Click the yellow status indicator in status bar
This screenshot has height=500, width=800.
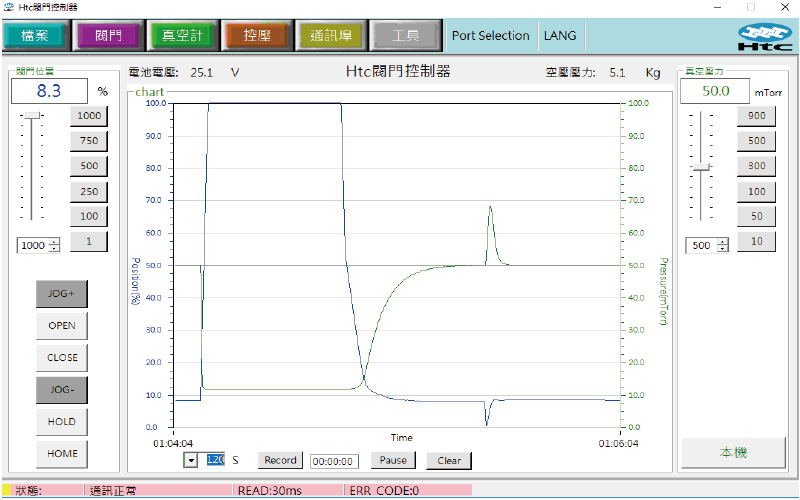7,491
